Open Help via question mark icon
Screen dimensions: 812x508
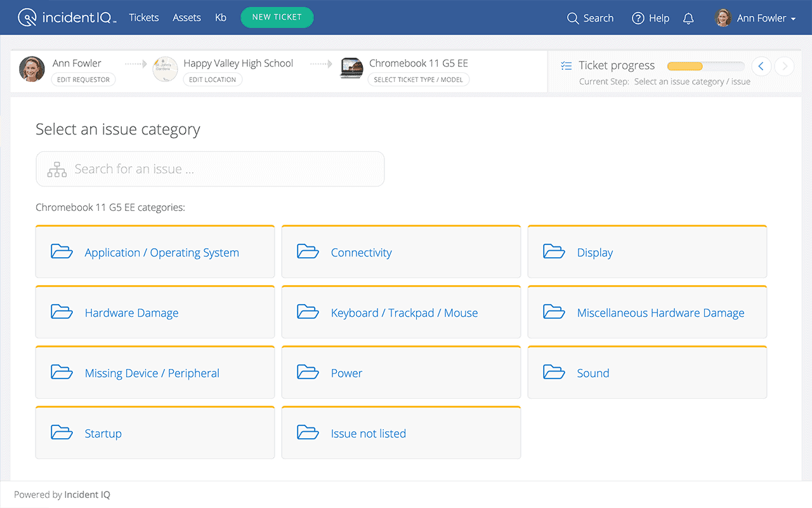(x=638, y=18)
